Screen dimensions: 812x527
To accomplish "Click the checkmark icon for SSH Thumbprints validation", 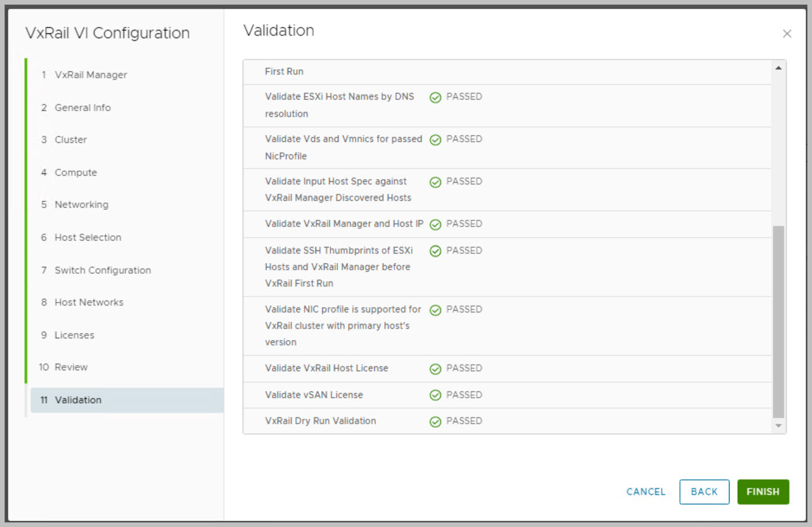I will [435, 251].
